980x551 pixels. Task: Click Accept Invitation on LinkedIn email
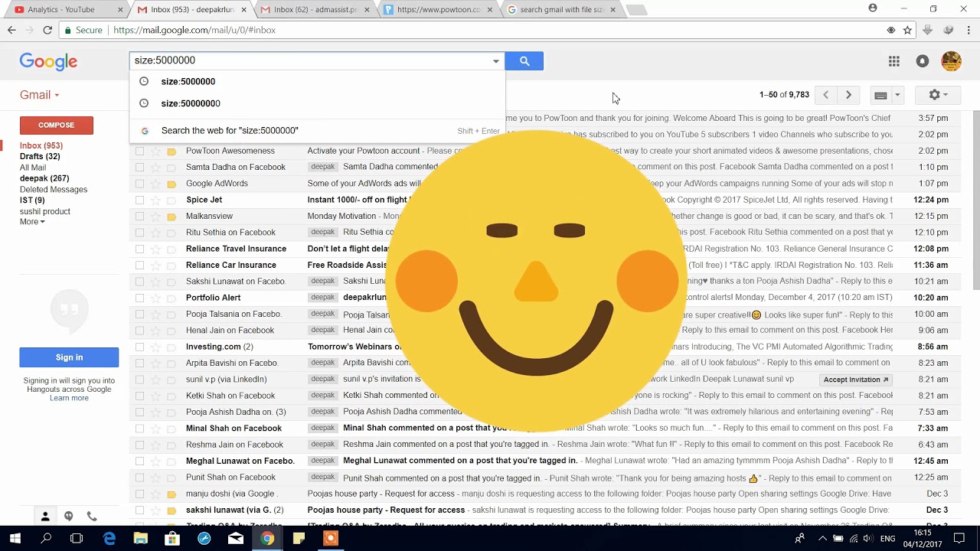856,380
